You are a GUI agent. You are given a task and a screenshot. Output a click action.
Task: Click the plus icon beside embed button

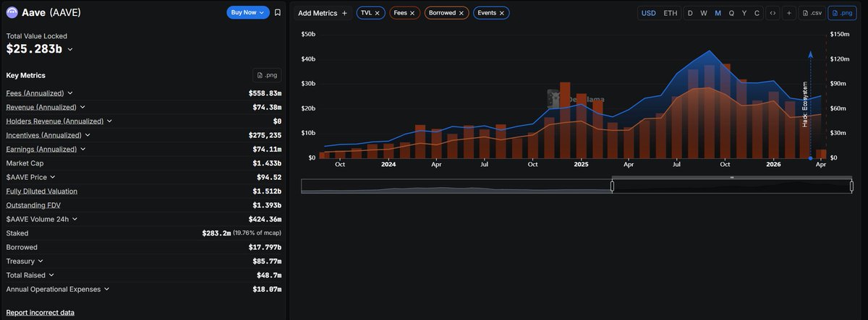pyautogui.click(x=788, y=13)
